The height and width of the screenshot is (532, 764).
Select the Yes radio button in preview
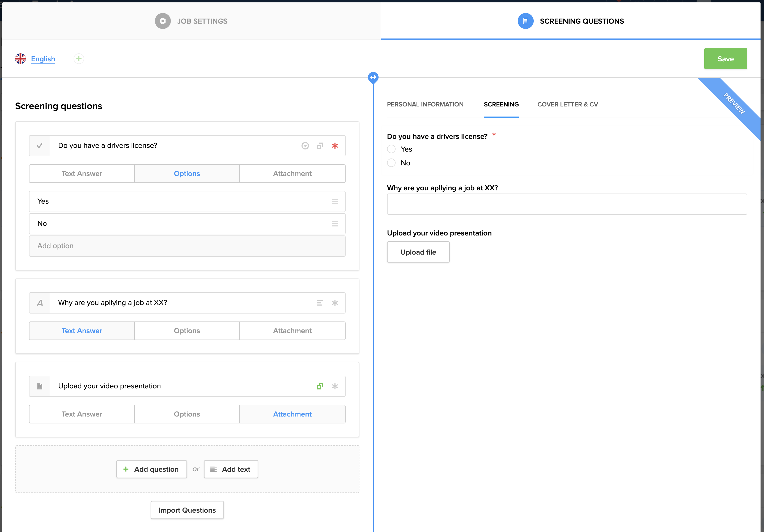coord(391,149)
